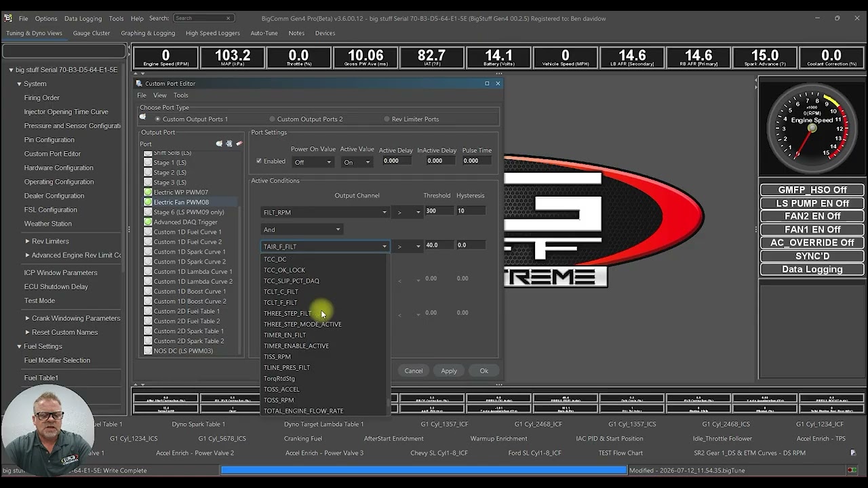Switch to the Gauge Cluster tab
Image resolution: width=868 pixels, height=488 pixels.
click(92, 33)
